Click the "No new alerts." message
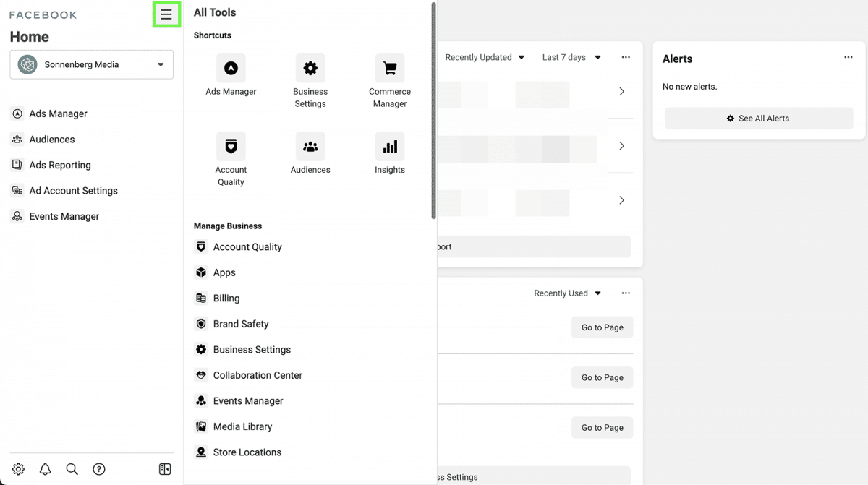Screen dimensions: 868x485 (690, 87)
